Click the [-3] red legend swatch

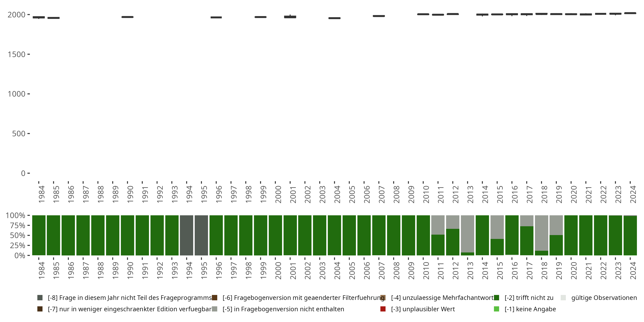pos(383,309)
